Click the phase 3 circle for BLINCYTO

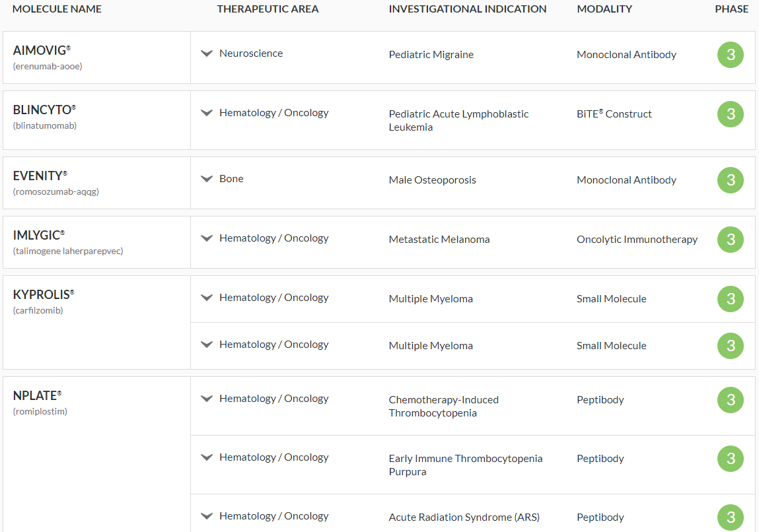(731, 114)
